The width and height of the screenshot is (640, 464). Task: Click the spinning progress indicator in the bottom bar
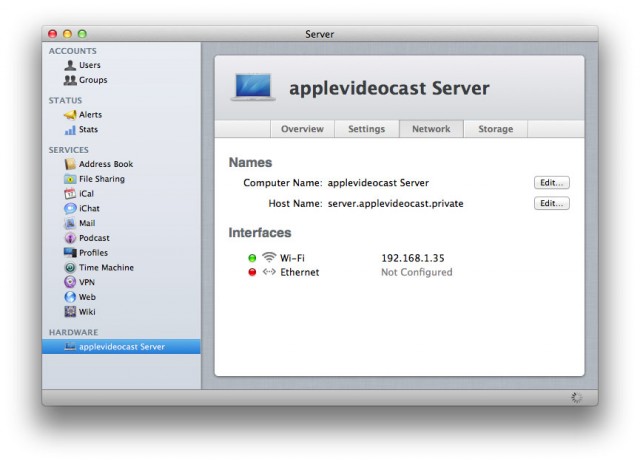click(x=576, y=397)
